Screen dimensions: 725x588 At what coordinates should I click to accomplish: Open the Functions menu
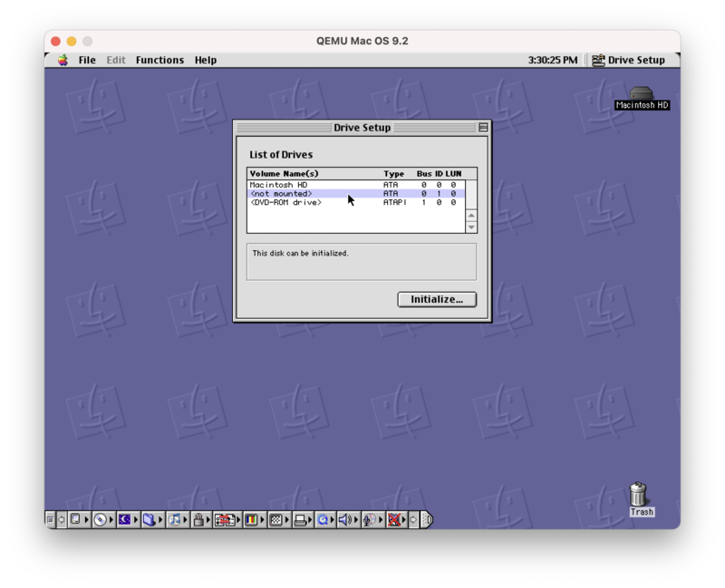coord(159,60)
